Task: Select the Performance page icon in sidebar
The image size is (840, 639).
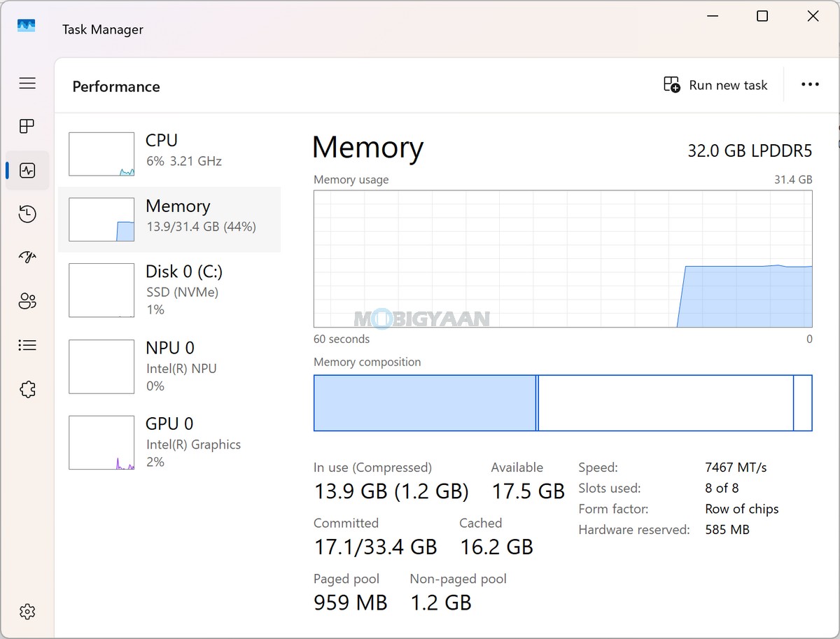Action: pyautogui.click(x=27, y=170)
